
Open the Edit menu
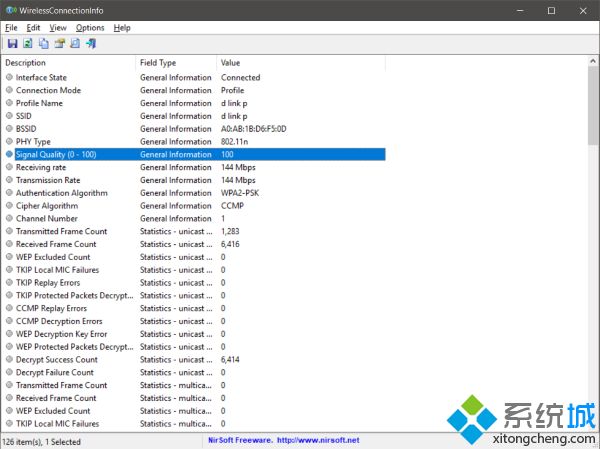pos(33,28)
